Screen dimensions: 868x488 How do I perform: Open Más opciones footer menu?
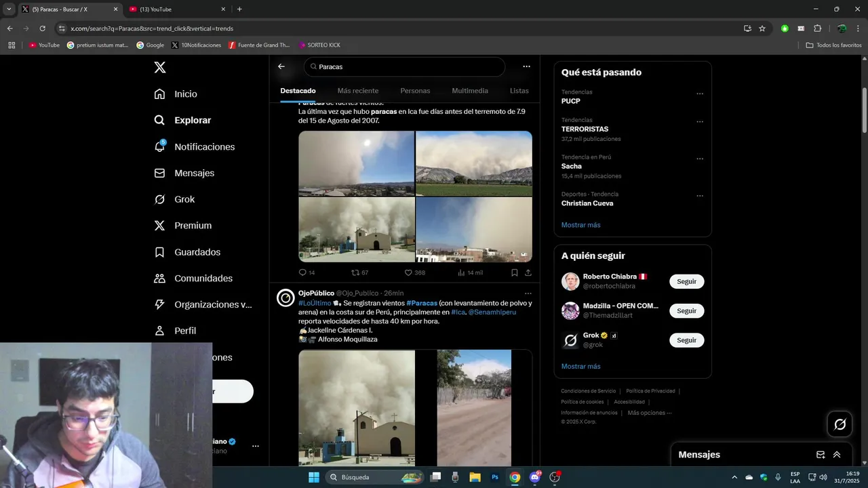(x=650, y=413)
